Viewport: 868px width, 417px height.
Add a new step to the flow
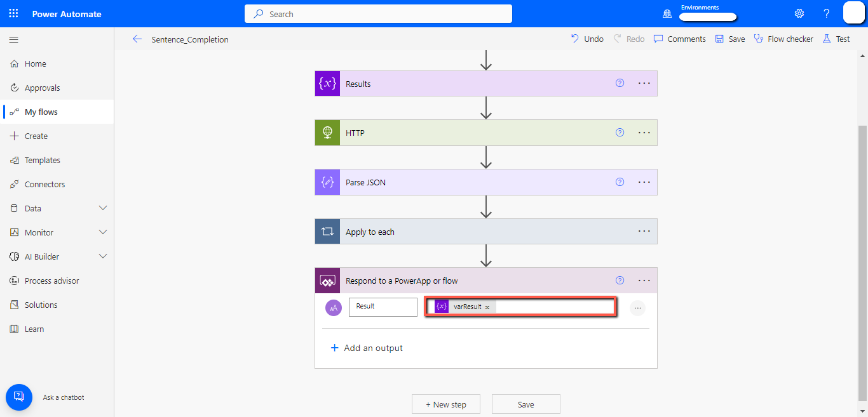[446, 404]
